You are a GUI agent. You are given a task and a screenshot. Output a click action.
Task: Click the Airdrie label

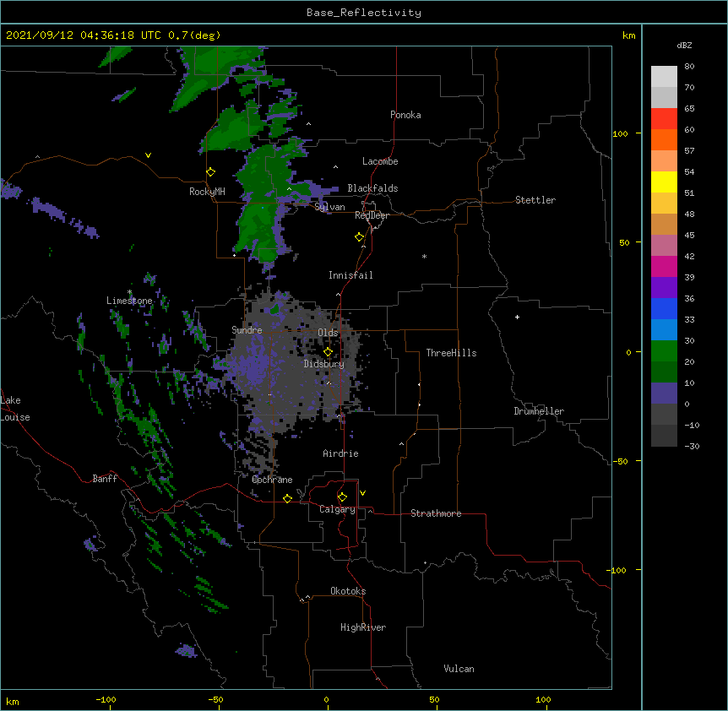tap(341, 453)
